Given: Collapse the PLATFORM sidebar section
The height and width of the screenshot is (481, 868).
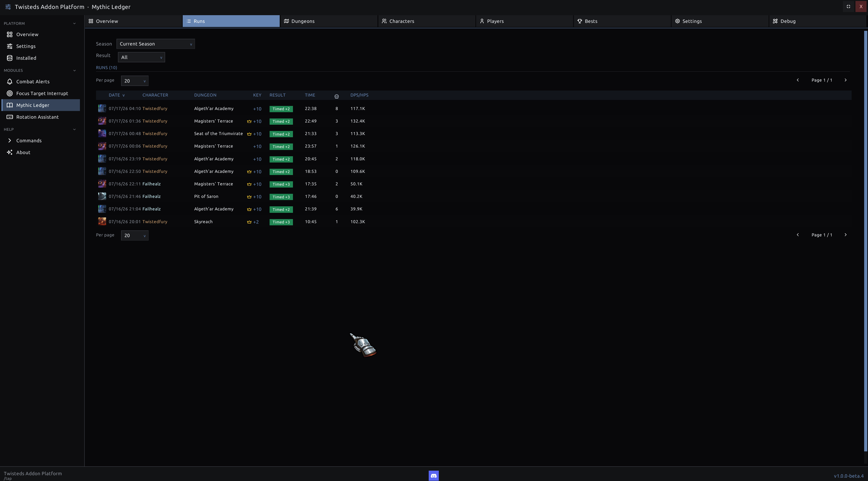Looking at the screenshot, I should point(74,23).
